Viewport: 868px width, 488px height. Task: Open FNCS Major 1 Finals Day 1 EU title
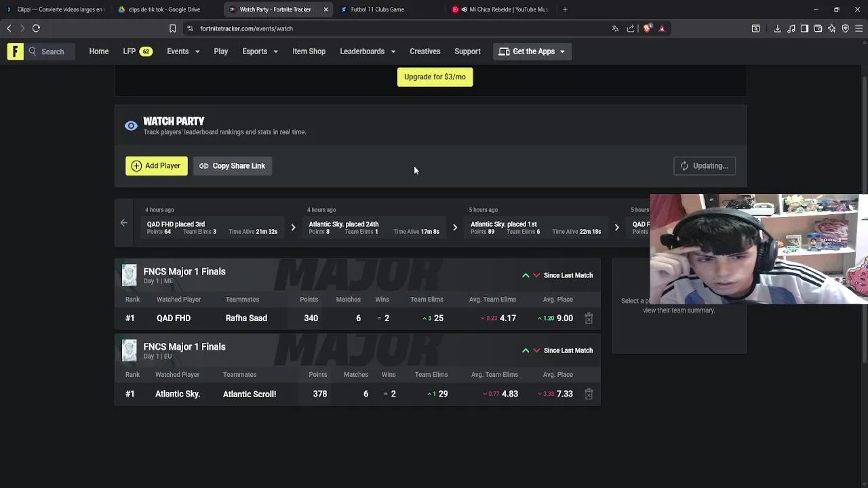pyautogui.click(x=184, y=347)
